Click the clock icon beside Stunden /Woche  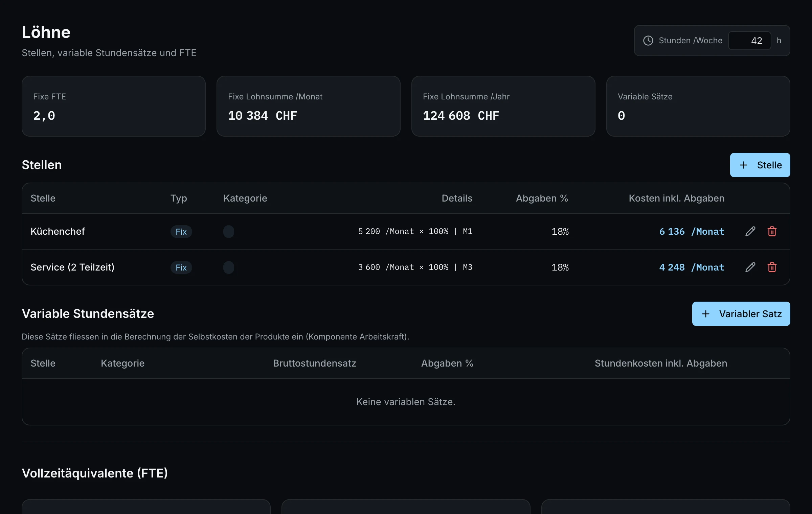point(648,41)
